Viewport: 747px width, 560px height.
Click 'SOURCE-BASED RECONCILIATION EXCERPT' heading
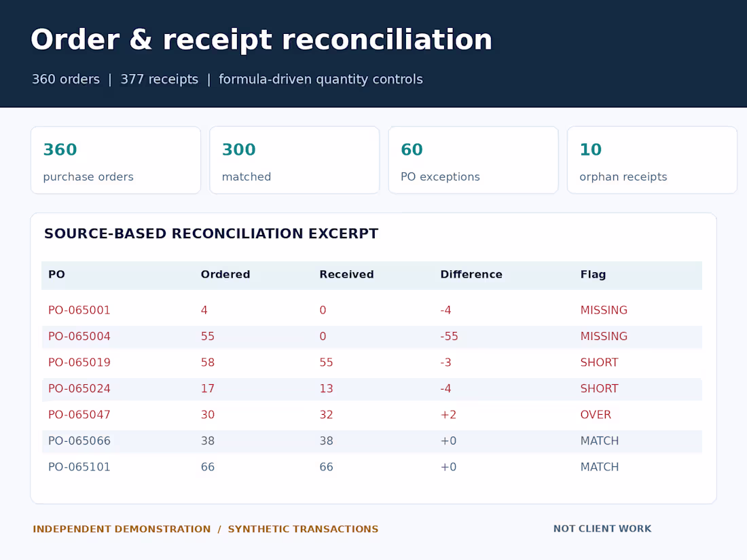[211, 234]
